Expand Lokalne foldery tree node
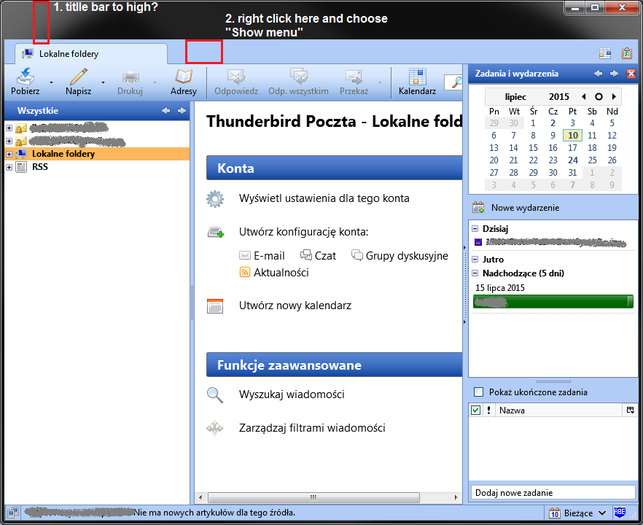This screenshot has height=525, width=643. (9, 154)
